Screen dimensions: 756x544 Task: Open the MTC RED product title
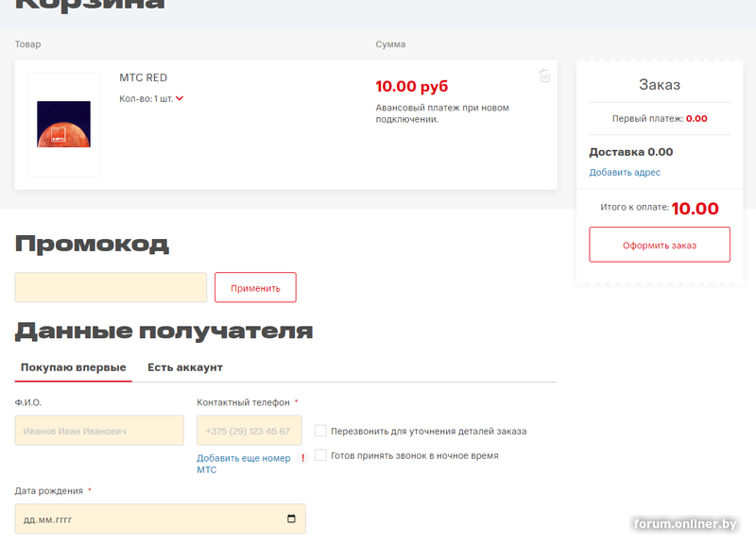pos(144,77)
